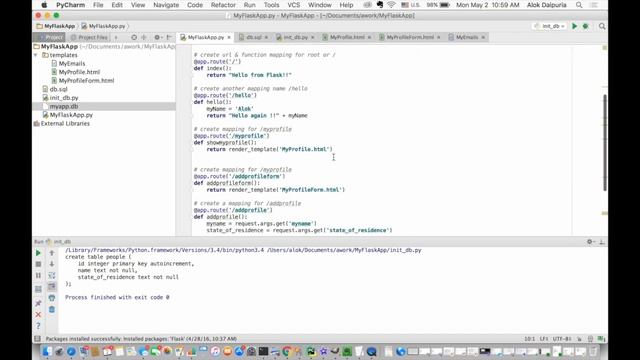
Task: Debug init_db using top toolbar bug icon
Action: click(586, 26)
